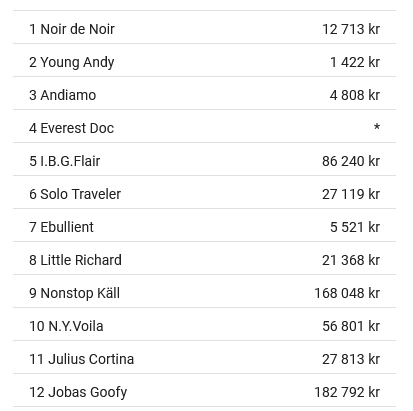Screen dimensions: 413x411
Task: Open horse 7 Ebullient
Action: (x=204, y=225)
